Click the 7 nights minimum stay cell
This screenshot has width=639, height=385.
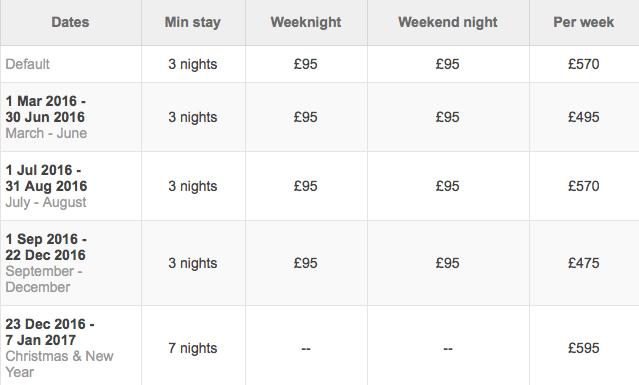[192, 348]
